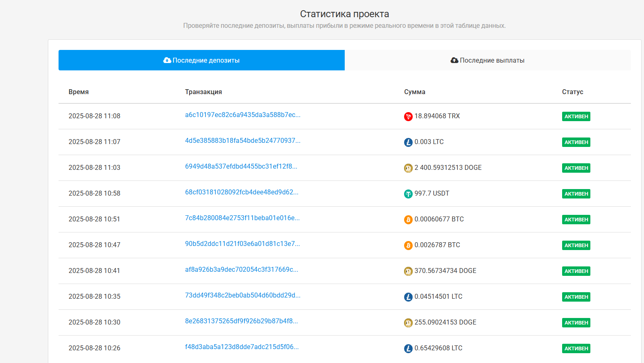Open the 73dd49f348c2beb0ab504d60bdd29d transaction
The width and height of the screenshot is (644, 363).
tap(242, 295)
